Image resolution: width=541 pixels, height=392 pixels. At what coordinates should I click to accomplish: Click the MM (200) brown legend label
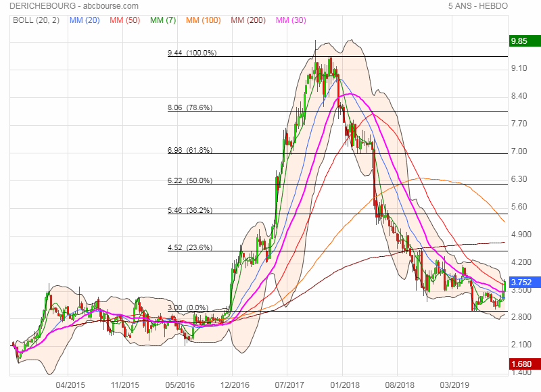(248, 20)
